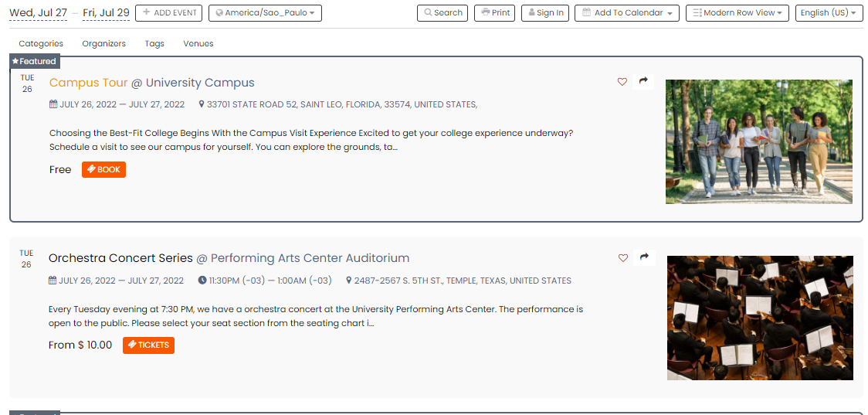
Task: Click the Print button
Action: coord(495,12)
